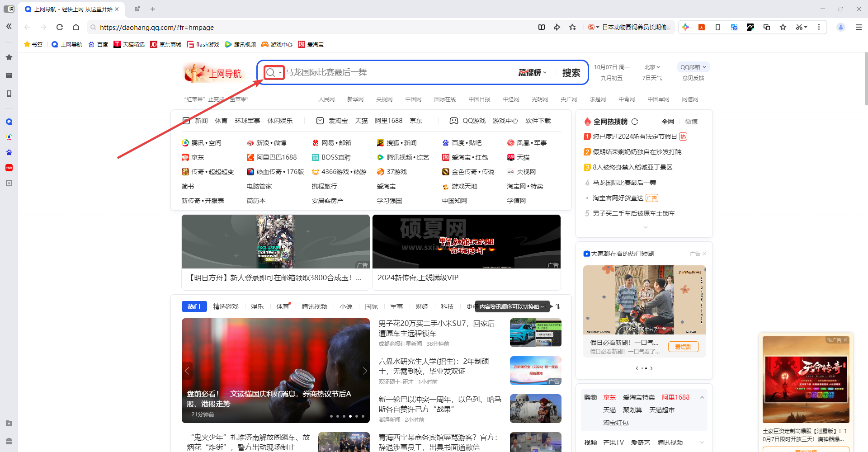The width and height of the screenshot is (868, 452).
Task: Switch to the 精选游戏 tab
Action: pos(226,306)
